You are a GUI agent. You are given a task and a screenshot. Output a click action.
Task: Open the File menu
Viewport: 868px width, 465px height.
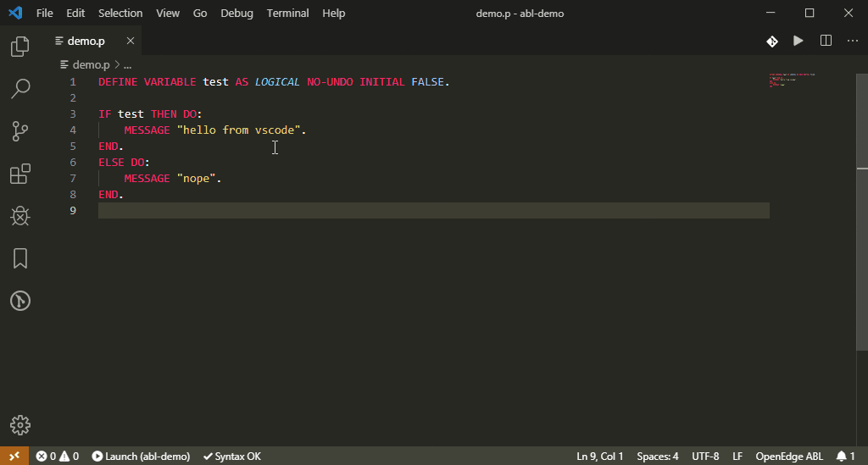click(x=44, y=13)
